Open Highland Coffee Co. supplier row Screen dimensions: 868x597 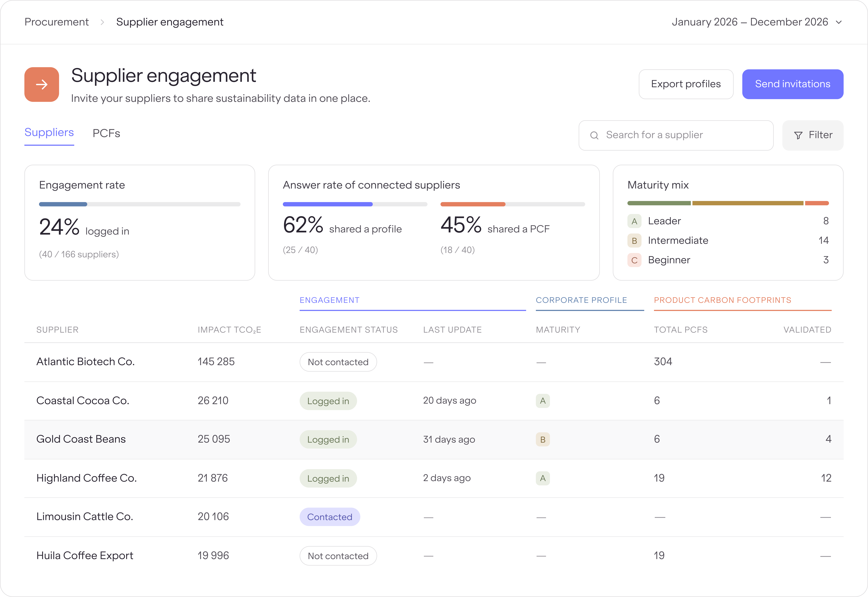434,478
